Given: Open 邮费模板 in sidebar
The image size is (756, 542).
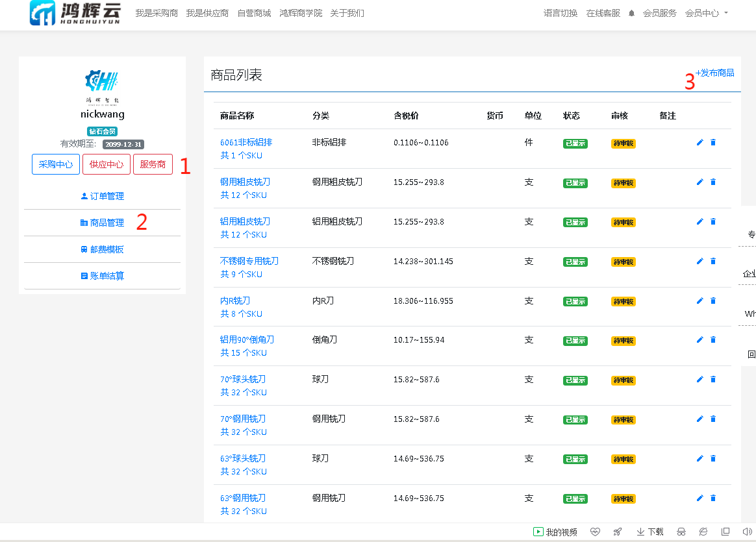Looking at the screenshot, I should (102, 249).
